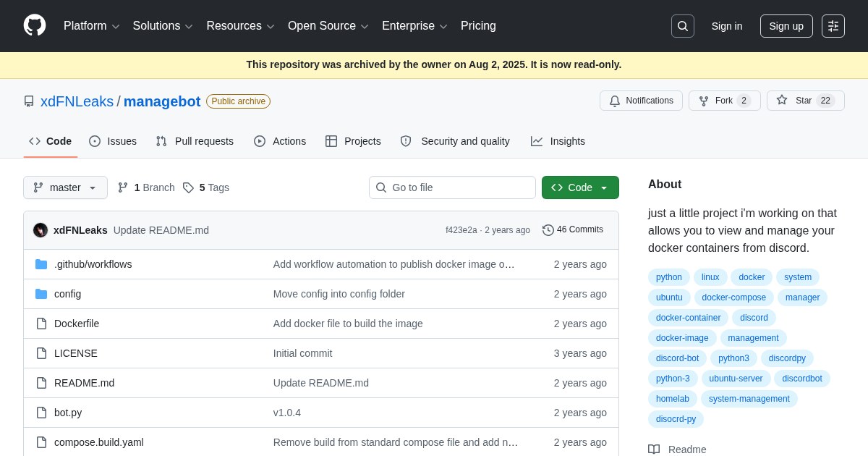
Task: Open the xdFNLeaks owner link in title
Action: point(77,101)
